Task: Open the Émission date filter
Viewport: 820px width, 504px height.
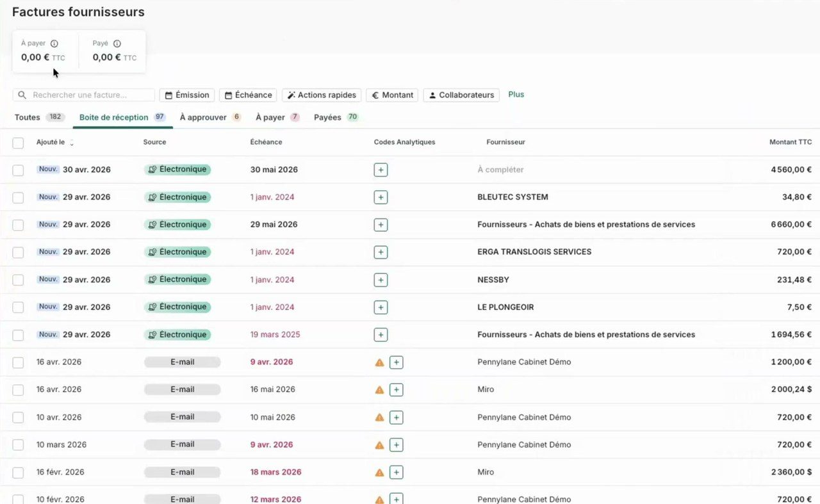Action: tap(187, 95)
